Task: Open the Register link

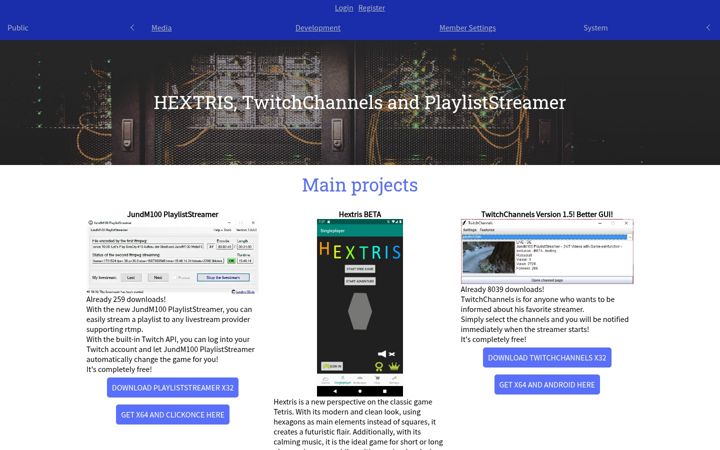Action: click(x=371, y=8)
